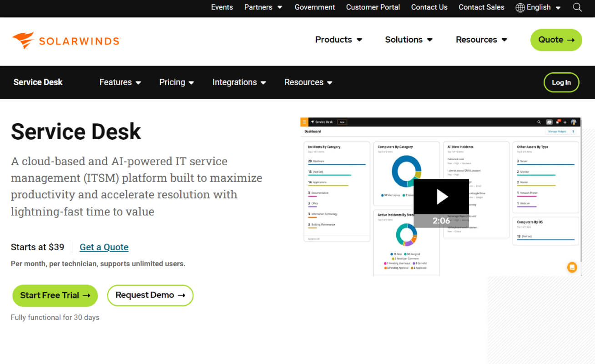Expand the Partners dropdown

click(263, 7)
